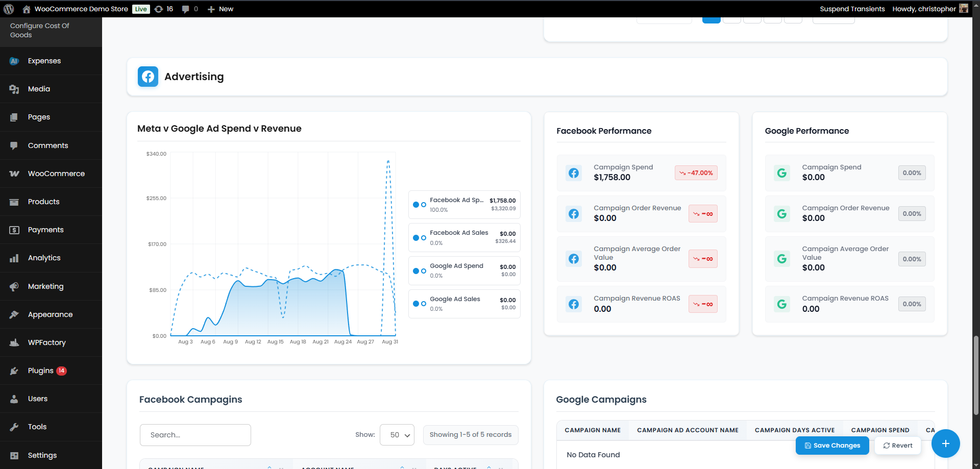Open the Show 50 records dropdown
Screen dimensions: 980x469
[x=397, y=435]
